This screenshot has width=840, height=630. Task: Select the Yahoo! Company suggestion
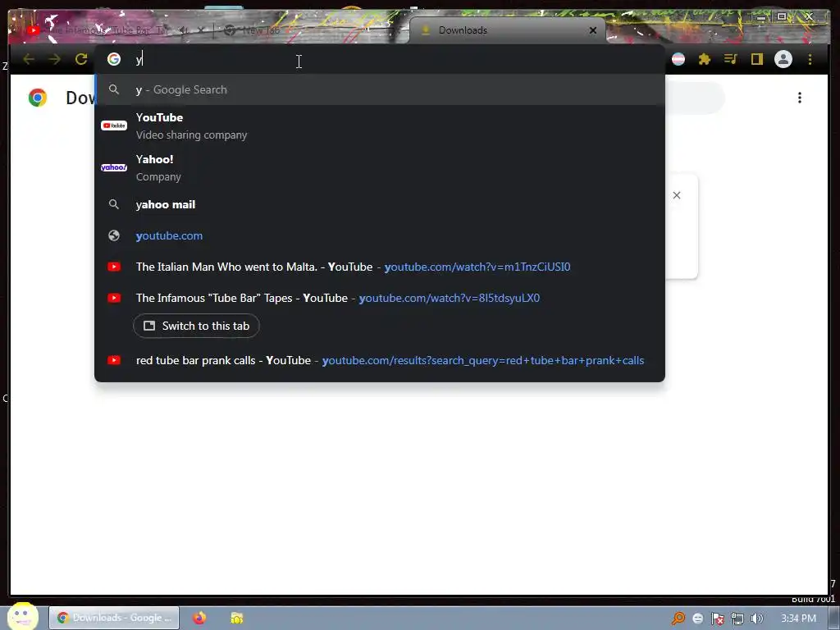[380, 167]
